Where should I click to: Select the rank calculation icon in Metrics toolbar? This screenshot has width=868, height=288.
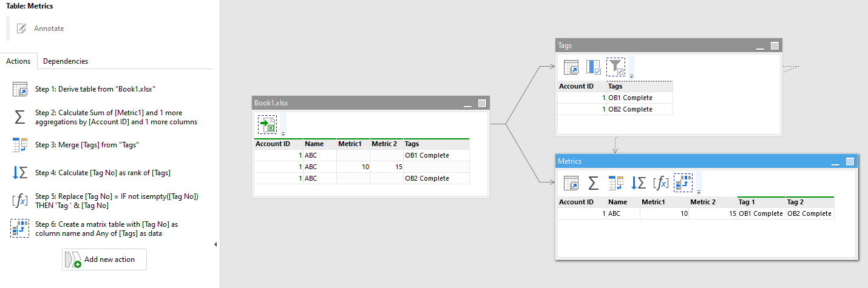(x=639, y=182)
